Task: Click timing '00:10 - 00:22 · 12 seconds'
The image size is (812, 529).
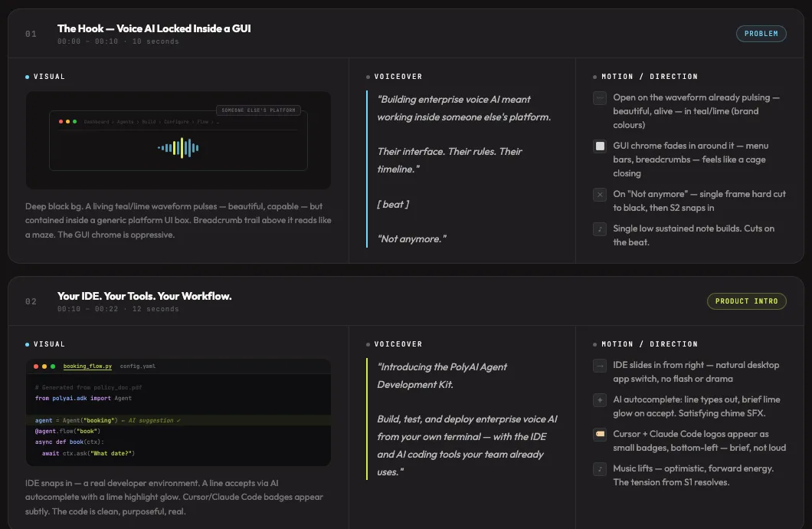Action: click(118, 309)
